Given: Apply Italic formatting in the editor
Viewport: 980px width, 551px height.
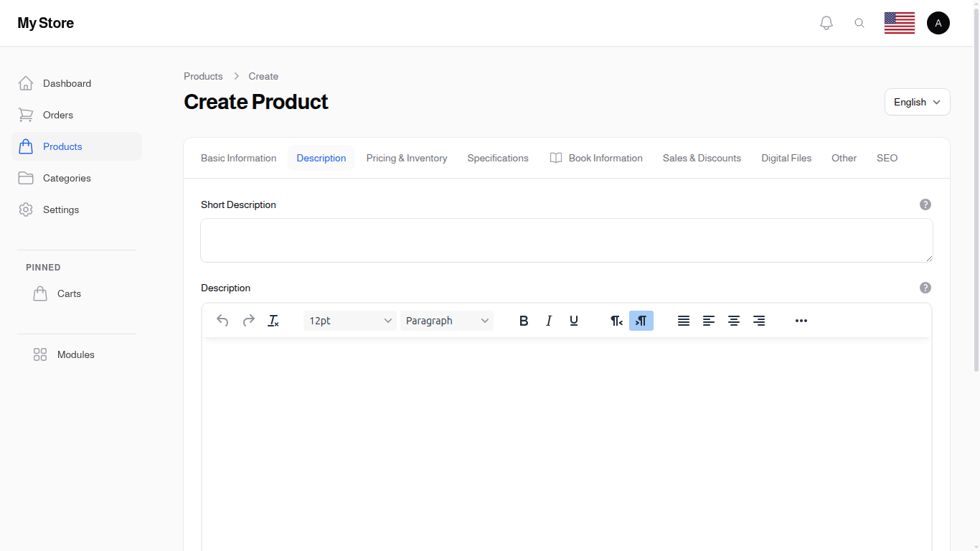Looking at the screenshot, I should point(549,321).
